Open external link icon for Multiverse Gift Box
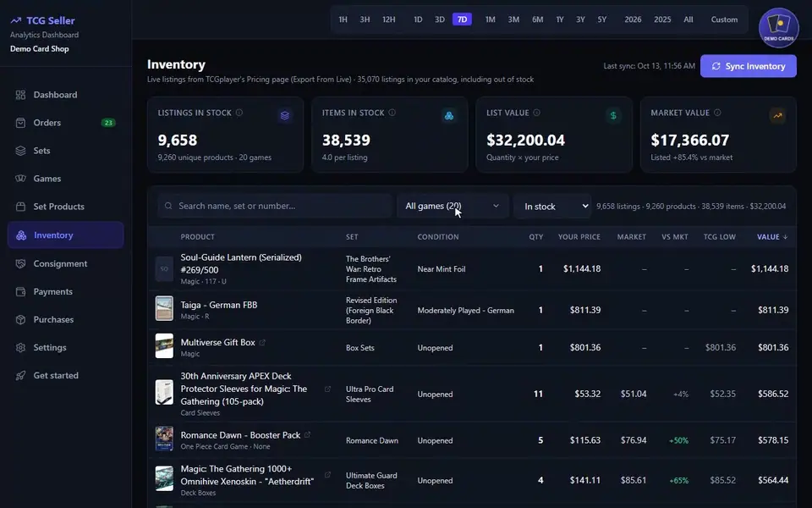The height and width of the screenshot is (508, 812). coord(262,343)
